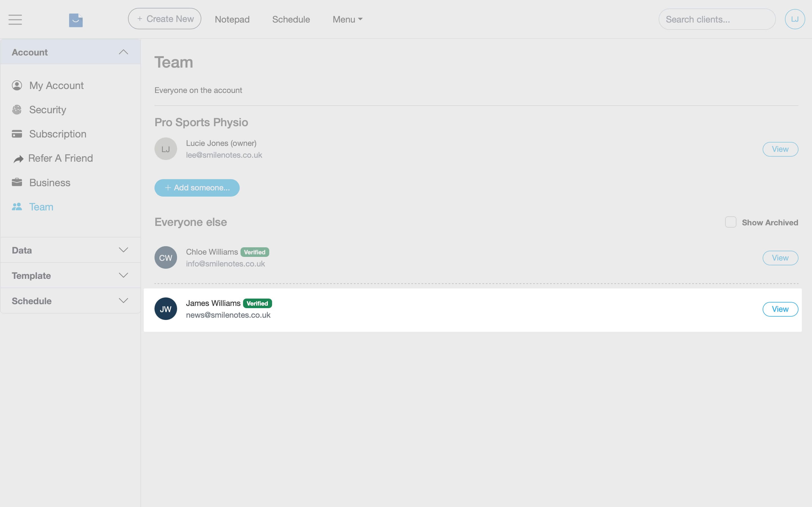Screen dimensions: 812x507
Task: Click the Refer A Friend arrow icon
Action: coord(17,158)
